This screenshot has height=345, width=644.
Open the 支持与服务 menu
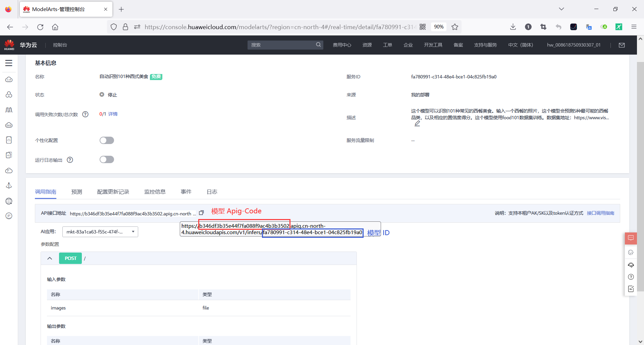tap(485, 45)
